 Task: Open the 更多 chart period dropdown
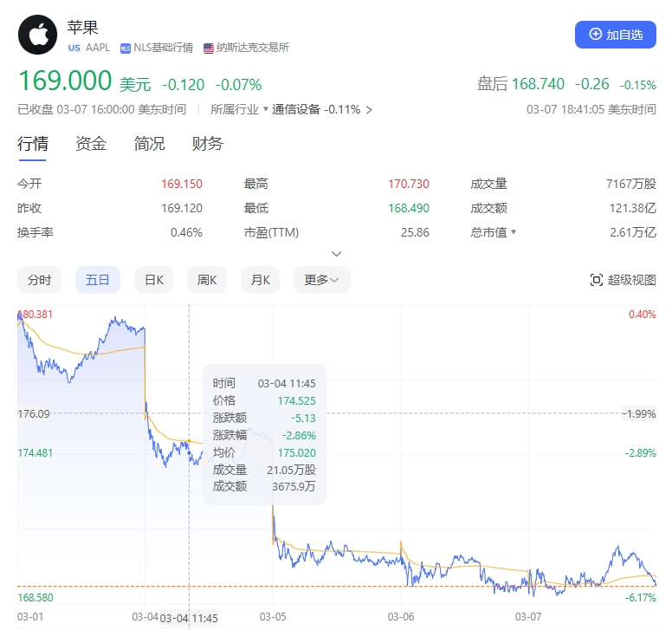pos(322,280)
